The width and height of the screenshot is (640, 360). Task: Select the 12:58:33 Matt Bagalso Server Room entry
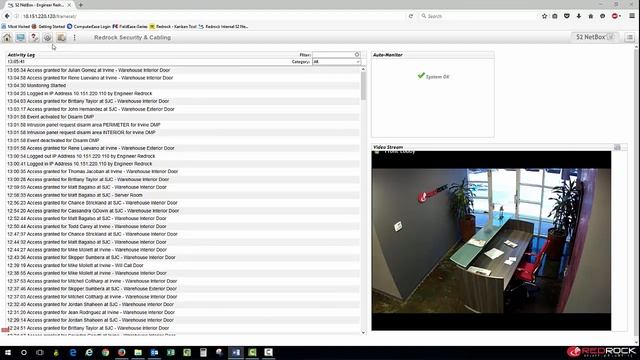coord(183,195)
